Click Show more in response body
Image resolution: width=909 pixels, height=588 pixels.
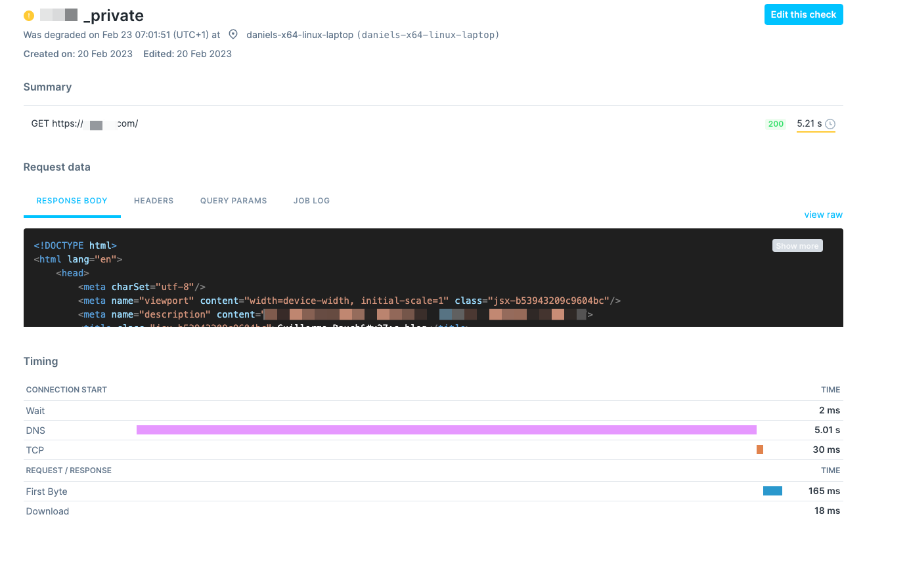tap(797, 245)
